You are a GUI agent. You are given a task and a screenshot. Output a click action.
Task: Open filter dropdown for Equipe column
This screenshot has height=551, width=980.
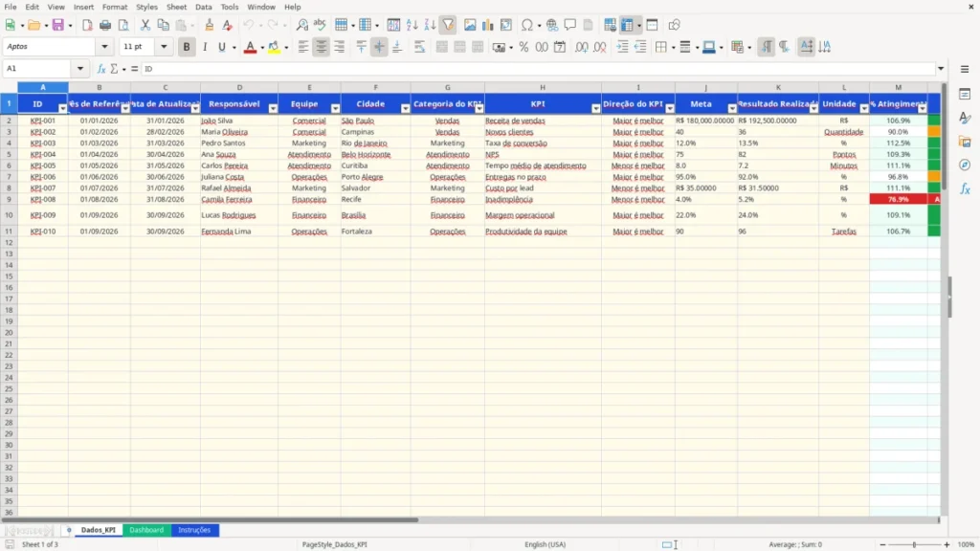click(x=335, y=109)
